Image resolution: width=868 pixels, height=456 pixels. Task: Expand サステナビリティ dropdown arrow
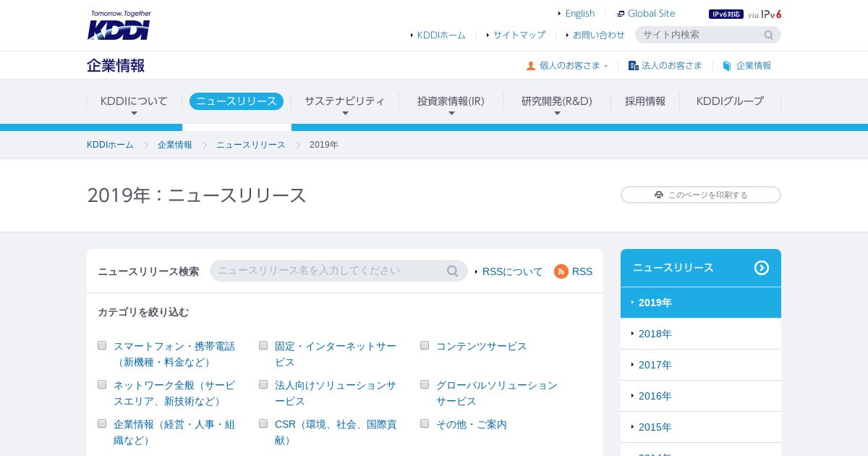(345, 114)
